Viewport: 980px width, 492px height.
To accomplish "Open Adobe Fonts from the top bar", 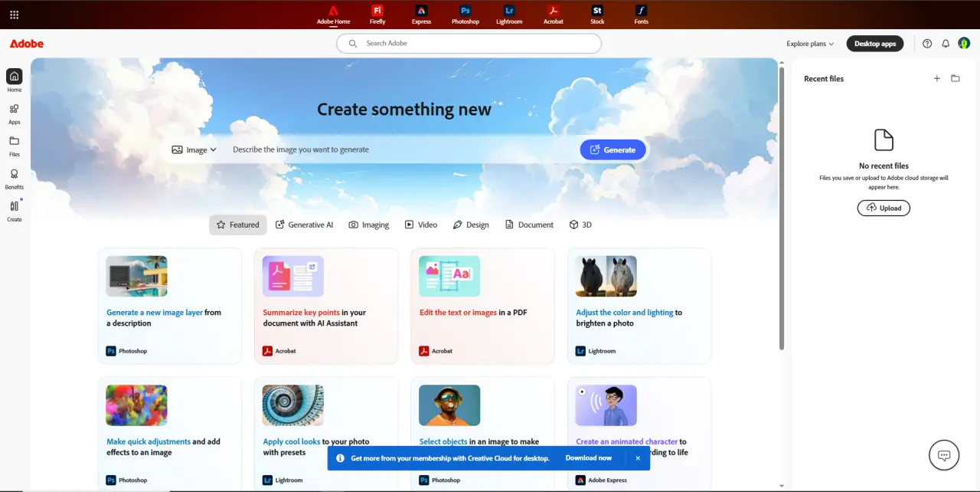I will pyautogui.click(x=642, y=15).
